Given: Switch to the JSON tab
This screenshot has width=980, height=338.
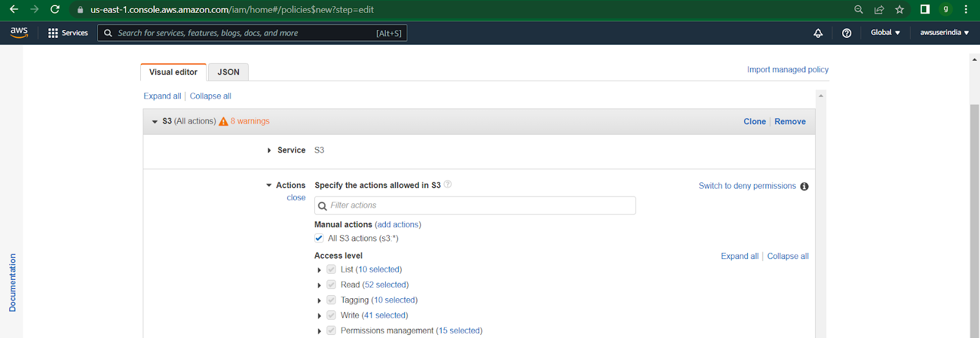Looking at the screenshot, I should [x=228, y=72].
